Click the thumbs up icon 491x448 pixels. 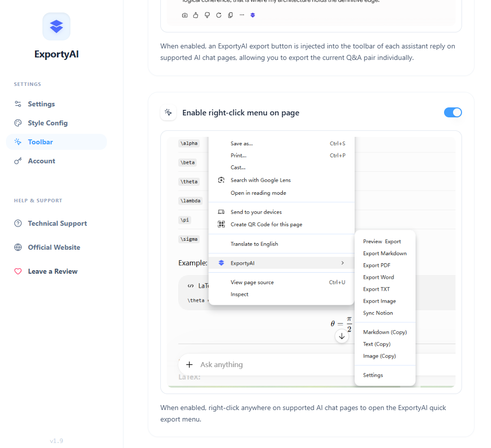point(196,15)
